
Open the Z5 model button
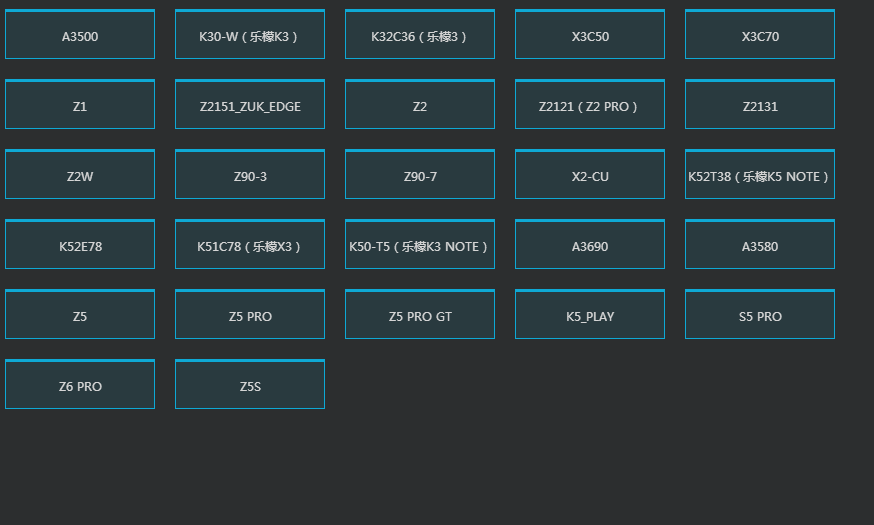click(x=80, y=314)
